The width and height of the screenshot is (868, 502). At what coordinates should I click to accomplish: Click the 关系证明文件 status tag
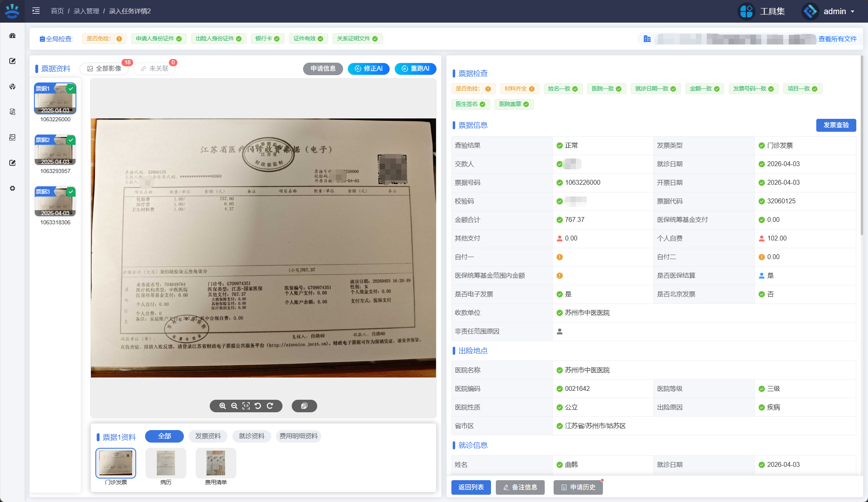(358, 39)
